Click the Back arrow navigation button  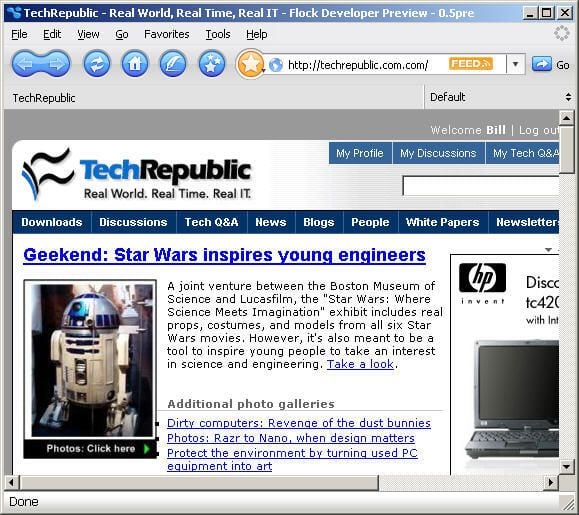25,65
